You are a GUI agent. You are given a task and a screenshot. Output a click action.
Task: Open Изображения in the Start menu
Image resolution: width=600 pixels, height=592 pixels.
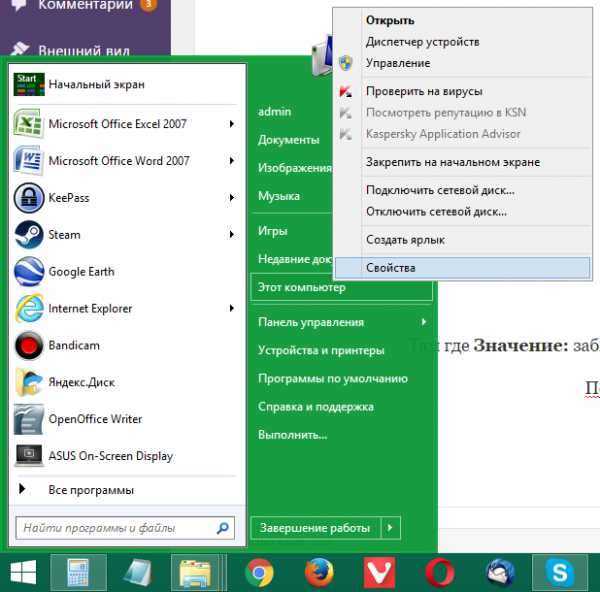click(295, 168)
